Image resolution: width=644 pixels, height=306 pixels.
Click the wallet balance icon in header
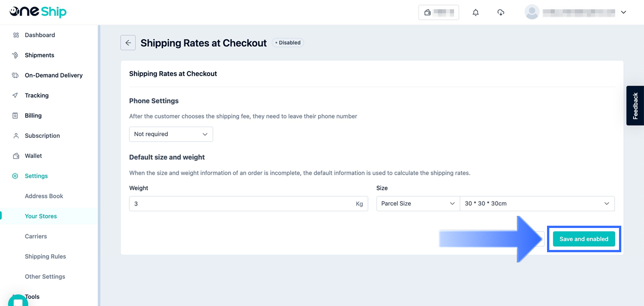pos(428,12)
